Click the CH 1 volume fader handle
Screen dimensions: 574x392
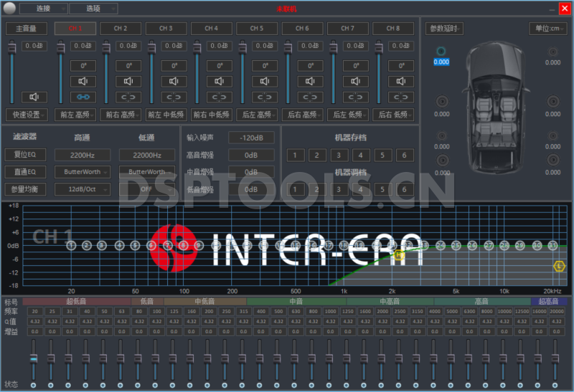tap(61, 47)
